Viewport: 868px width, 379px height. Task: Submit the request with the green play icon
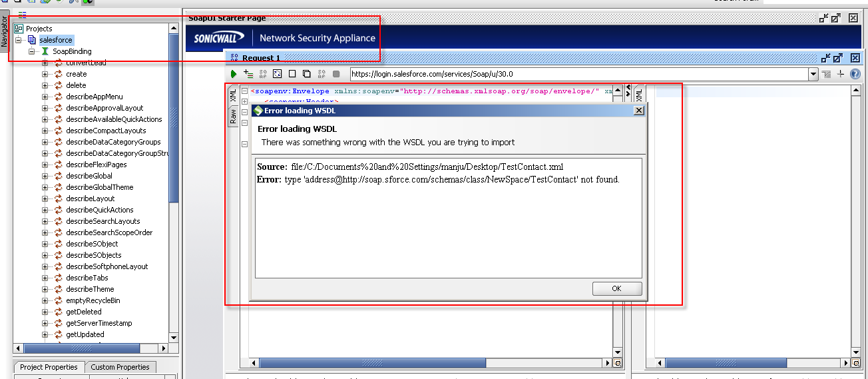click(234, 74)
